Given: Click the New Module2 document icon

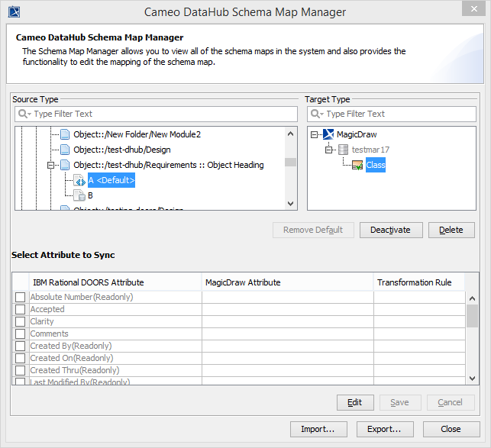Looking at the screenshot, I should 65,134.
